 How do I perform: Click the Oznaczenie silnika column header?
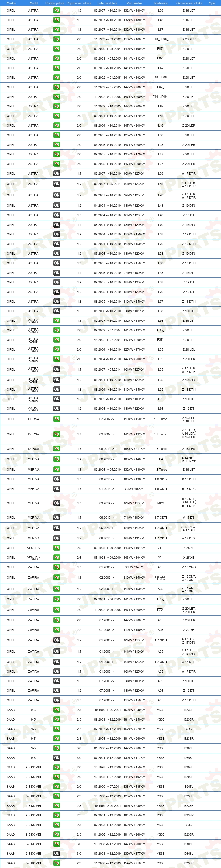189,3
